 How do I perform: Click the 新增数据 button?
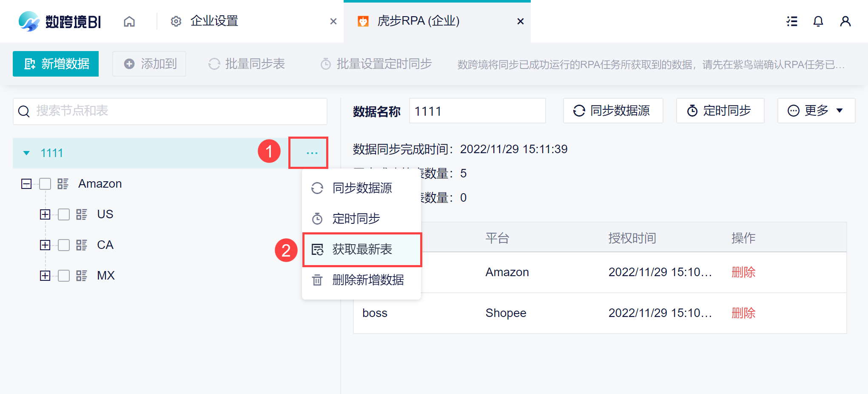[x=56, y=64]
